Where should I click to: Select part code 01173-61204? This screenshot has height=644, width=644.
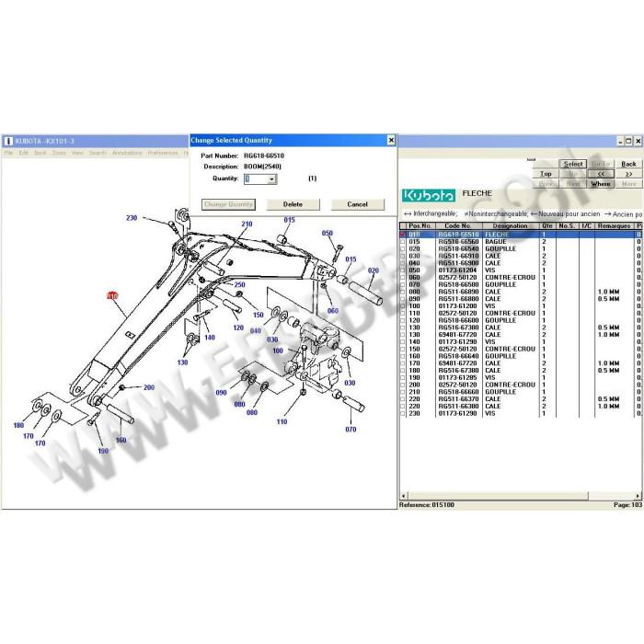[457, 270]
